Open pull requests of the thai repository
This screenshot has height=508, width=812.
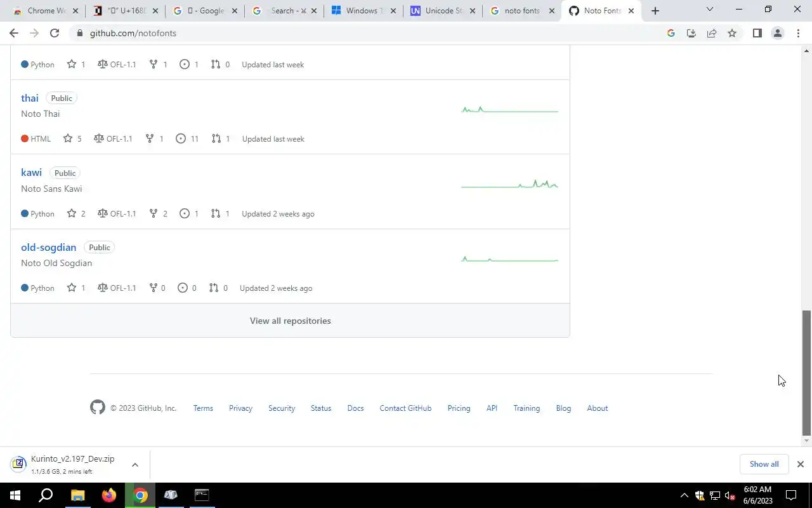click(220, 138)
